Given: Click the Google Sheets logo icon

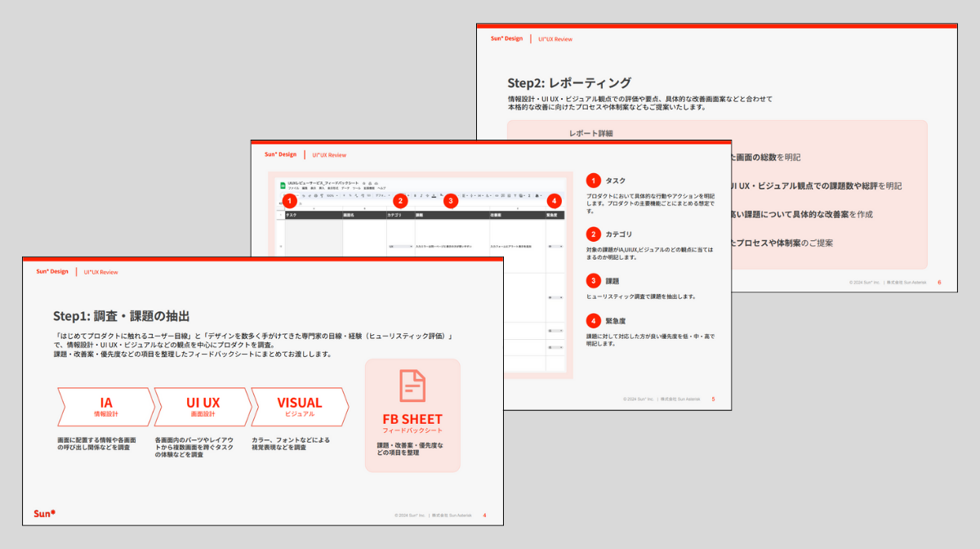Looking at the screenshot, I should point(283,184).
